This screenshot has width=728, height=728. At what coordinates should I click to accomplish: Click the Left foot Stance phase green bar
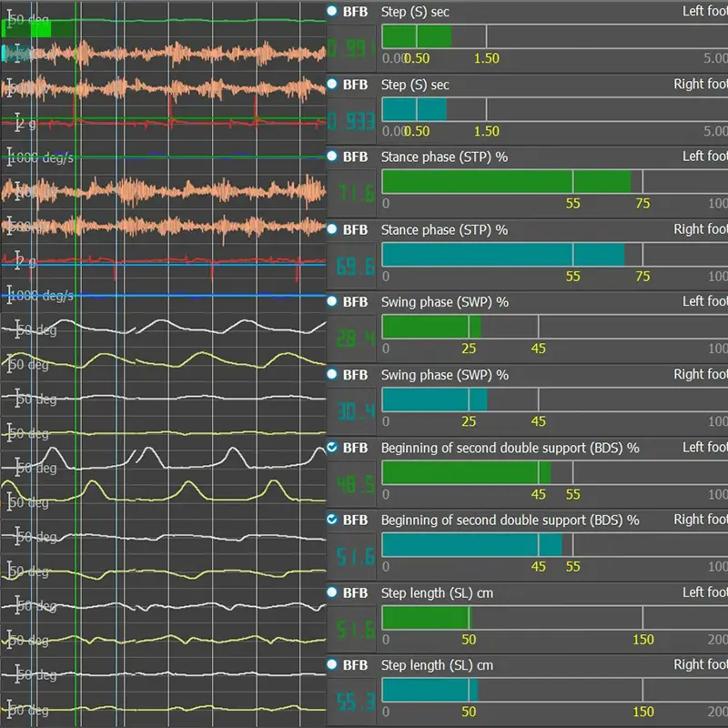tap(505, 181)
